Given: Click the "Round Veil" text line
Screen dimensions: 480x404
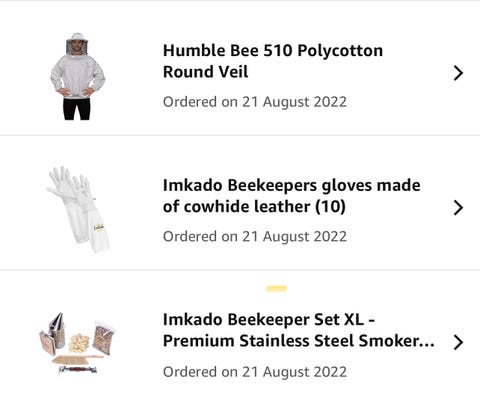Looking at the screenshot, I should (205, 72).
